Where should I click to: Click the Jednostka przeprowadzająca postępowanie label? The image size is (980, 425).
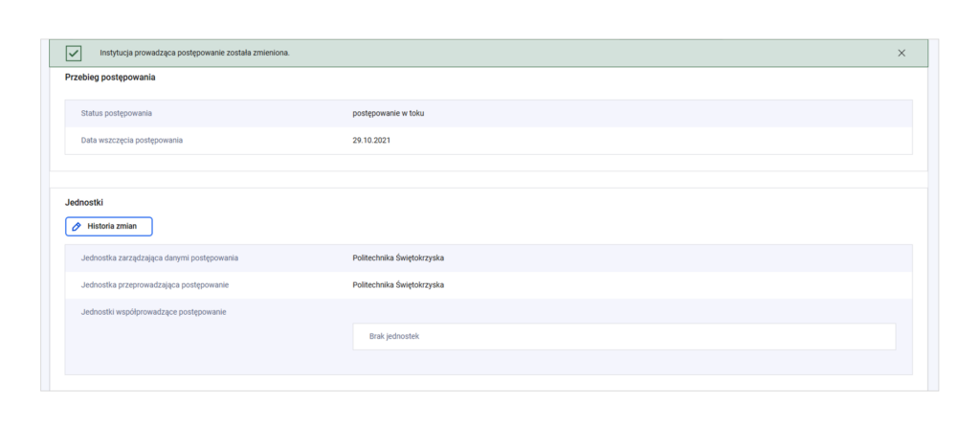point(154,285)
